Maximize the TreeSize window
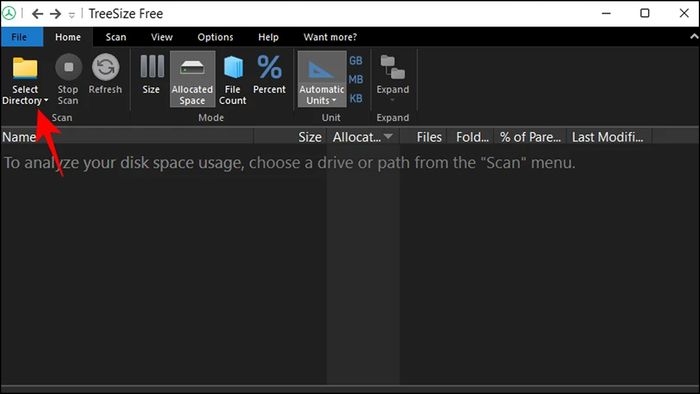 point(645,13)
